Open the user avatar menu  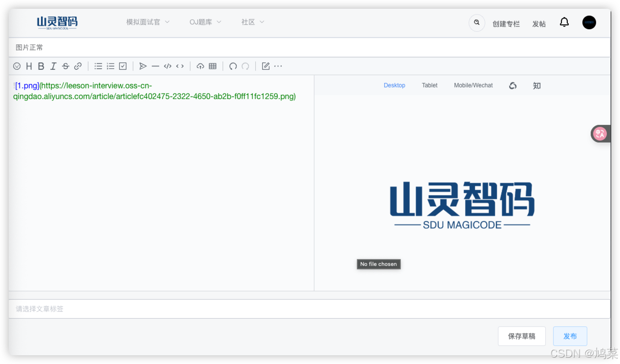[589, 22]
